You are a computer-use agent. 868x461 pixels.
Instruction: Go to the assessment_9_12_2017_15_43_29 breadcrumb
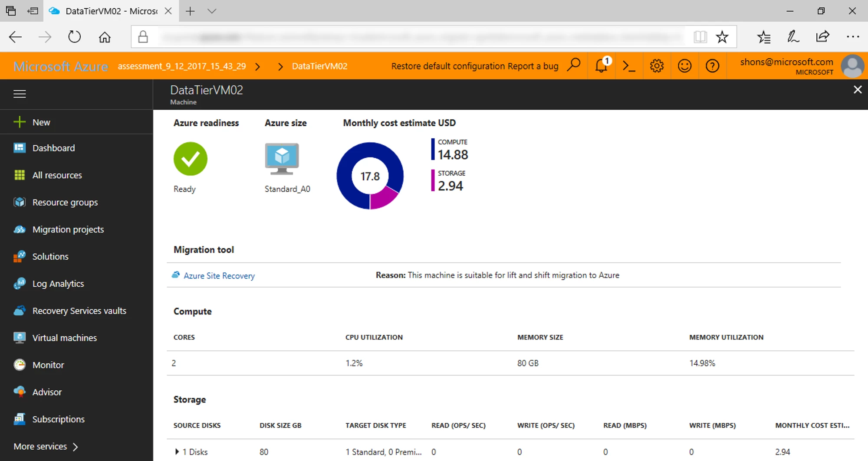coord(182,66)
